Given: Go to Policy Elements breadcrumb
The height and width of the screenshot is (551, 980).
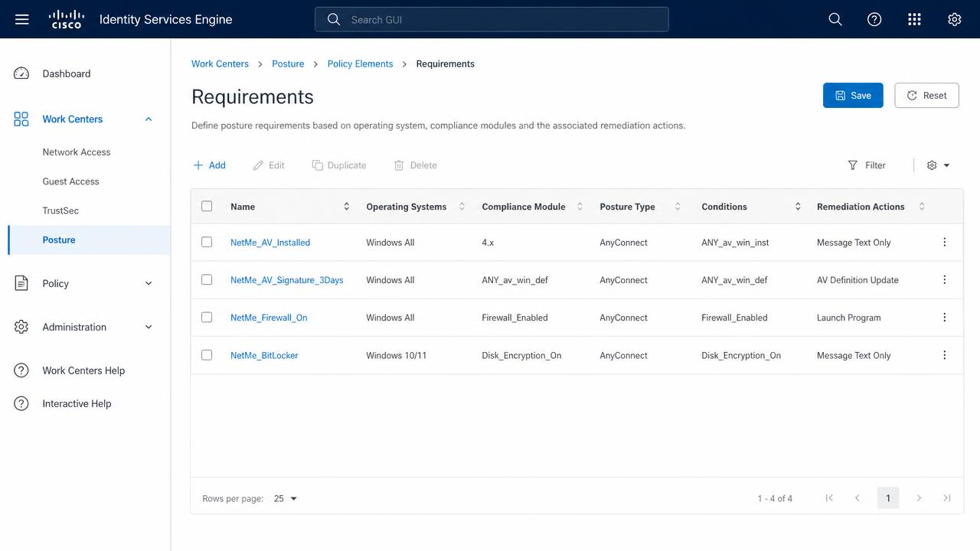Looking at the screenshot, I should click(360, 64).
